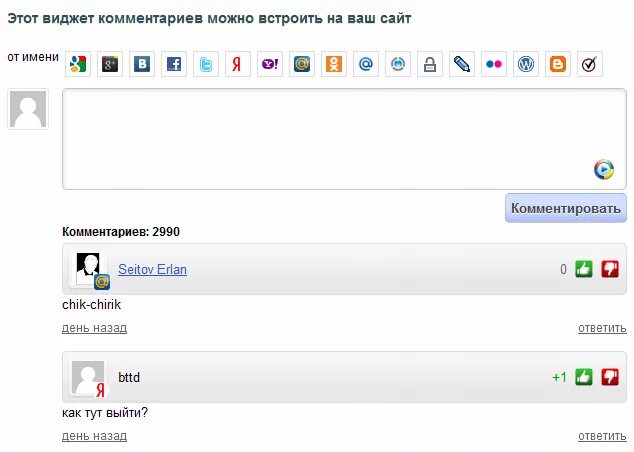
Task: Thumbs down the Seitov Erlan comment
Action: [610, 269]
